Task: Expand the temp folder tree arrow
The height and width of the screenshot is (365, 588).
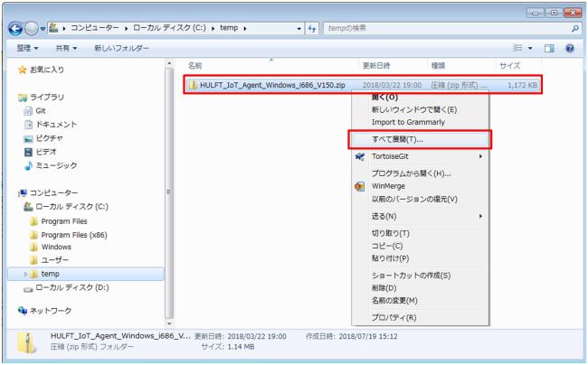Action: (25, 274)
